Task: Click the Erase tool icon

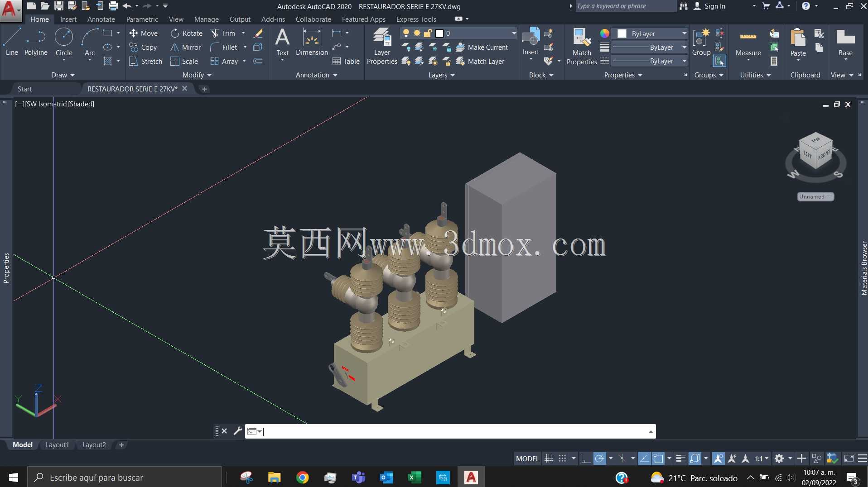Action: (x=258, y=33)
